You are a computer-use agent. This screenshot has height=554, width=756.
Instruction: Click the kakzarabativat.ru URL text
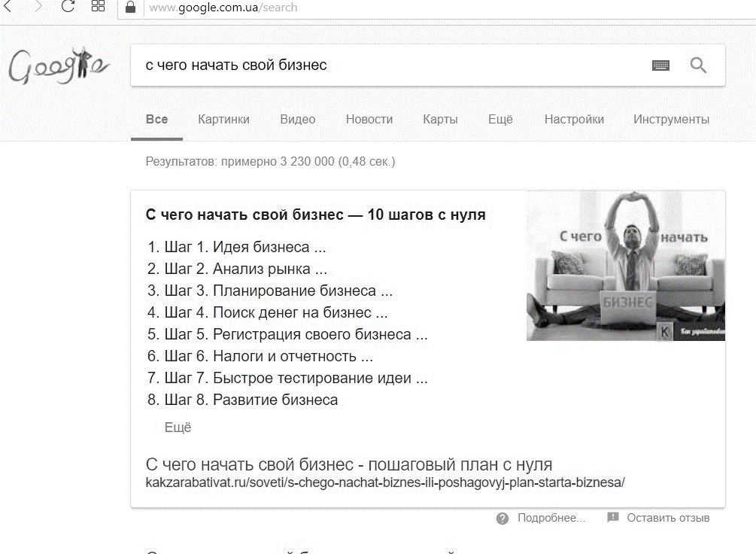pyautogui.click(x=385, y=482)
